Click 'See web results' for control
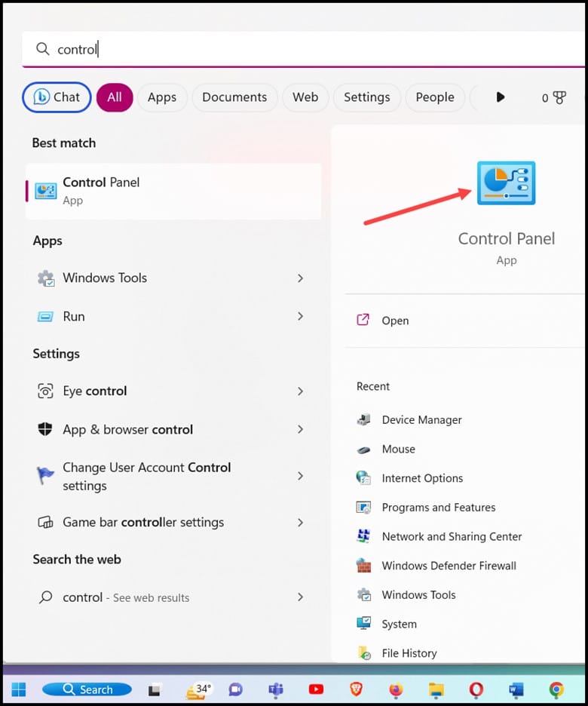 151,597
